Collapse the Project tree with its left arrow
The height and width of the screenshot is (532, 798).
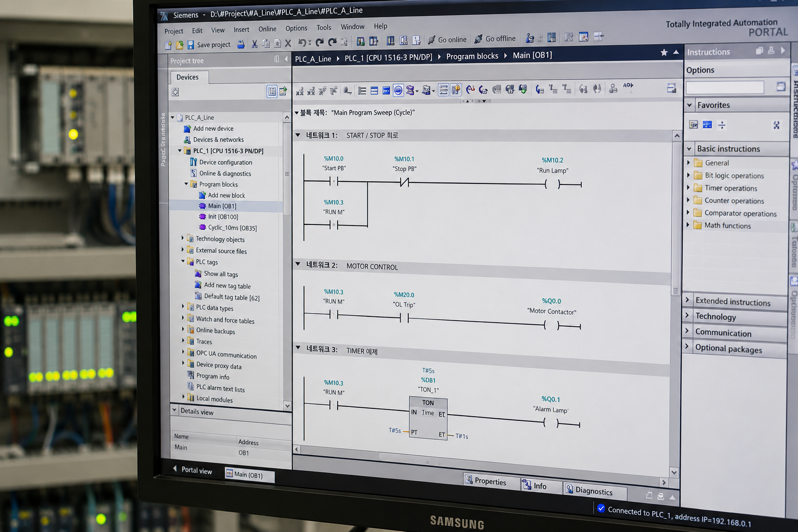[286, 59]
